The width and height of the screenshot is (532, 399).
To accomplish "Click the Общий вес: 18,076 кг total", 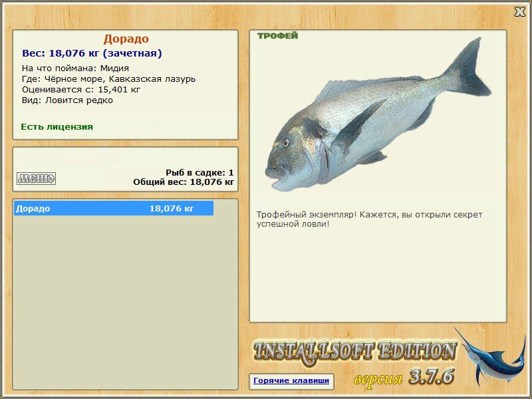I will (x=184, y=182).
